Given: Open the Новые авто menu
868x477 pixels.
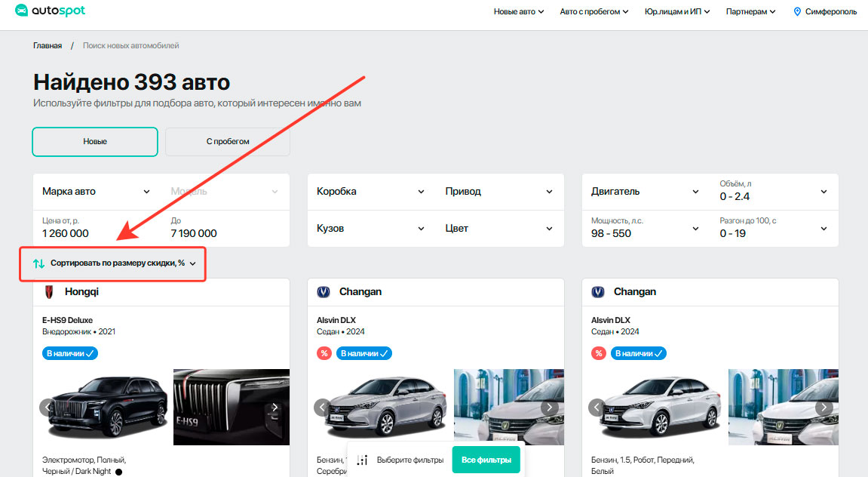Looking at the screenshot, I should (x=519, y=11).
